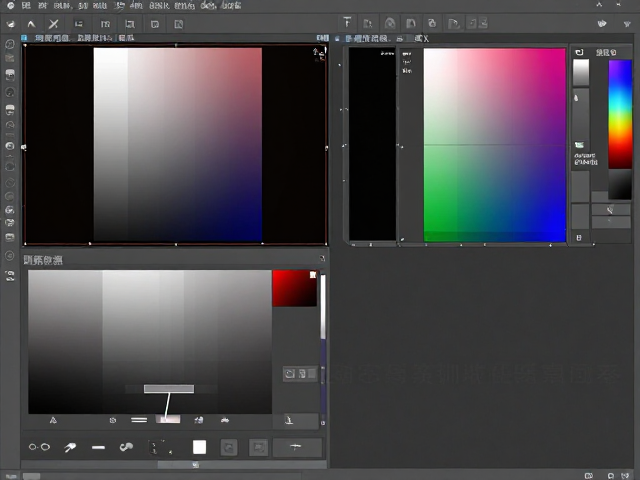
Task: Click the gray slider handle in lower gradient
Action: pyautogui.click(x=169, y=389)
